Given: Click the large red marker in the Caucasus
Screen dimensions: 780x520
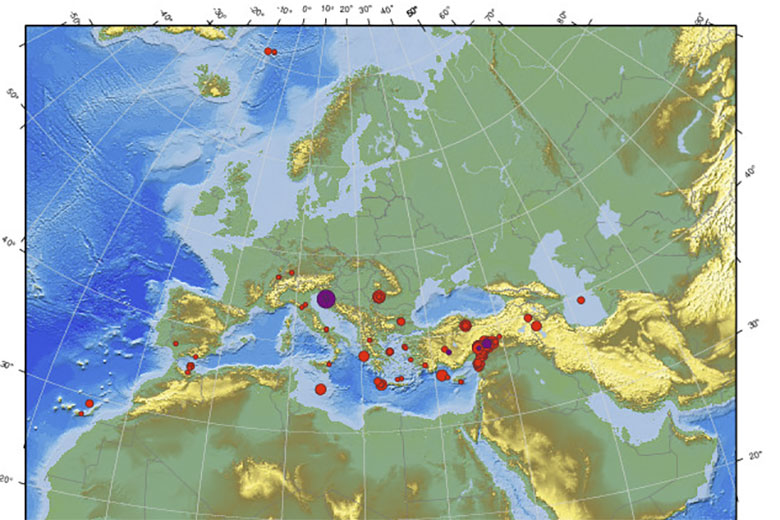Looking at the screenshot, I should [536, 326].
